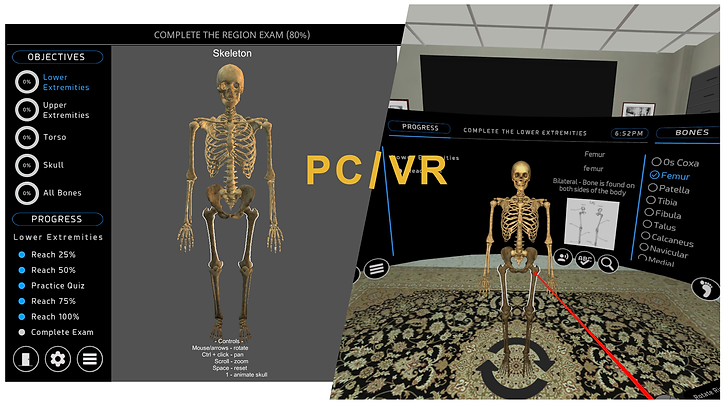Click the Upper Extremities objective label
The height and width of the screenshot is (405, 724).
(x=66, y=110)
